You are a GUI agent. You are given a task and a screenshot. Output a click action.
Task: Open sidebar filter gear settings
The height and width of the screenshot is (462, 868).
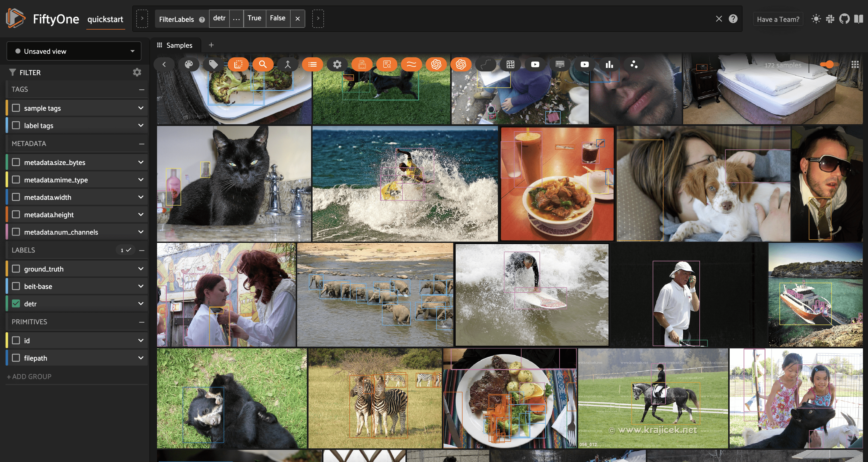point(137,72)
